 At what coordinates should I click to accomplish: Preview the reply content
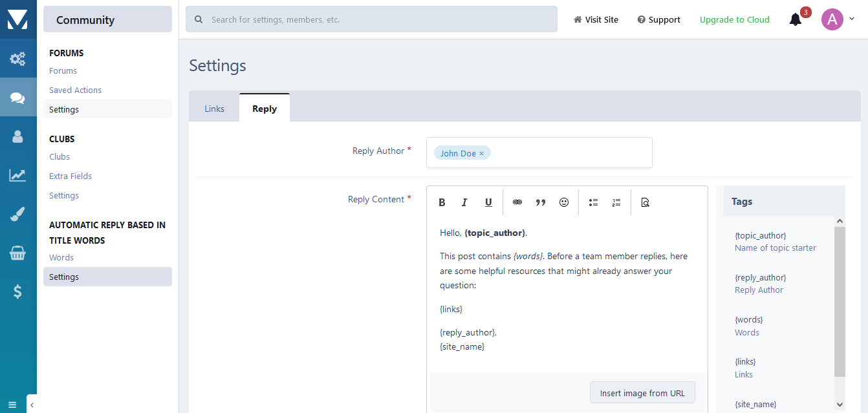(x=645, y=202)
